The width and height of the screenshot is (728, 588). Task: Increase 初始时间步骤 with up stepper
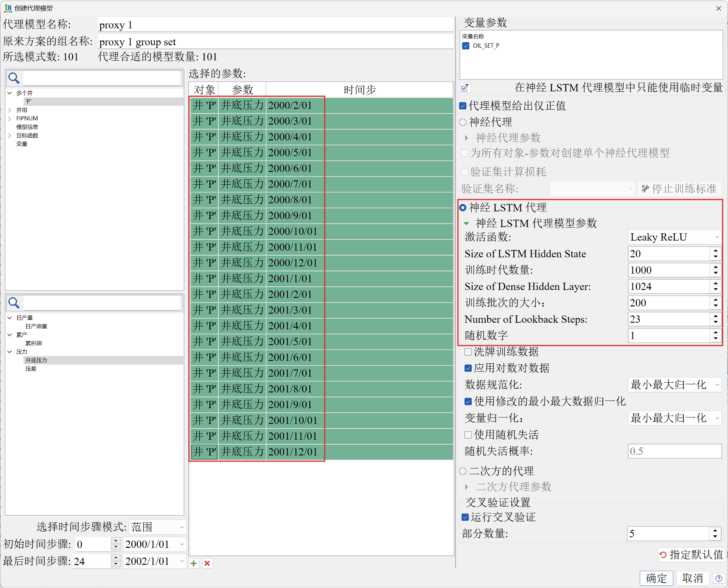(x=116, y=541)
